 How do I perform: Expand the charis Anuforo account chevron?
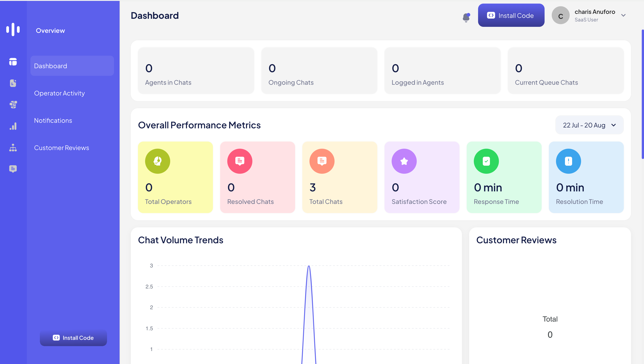(623, 15)
